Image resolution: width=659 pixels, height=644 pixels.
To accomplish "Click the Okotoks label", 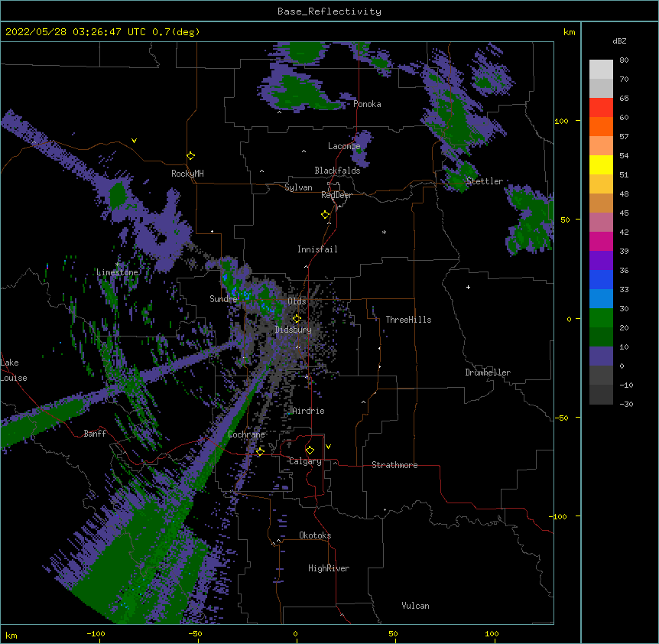I will (315, 535).
